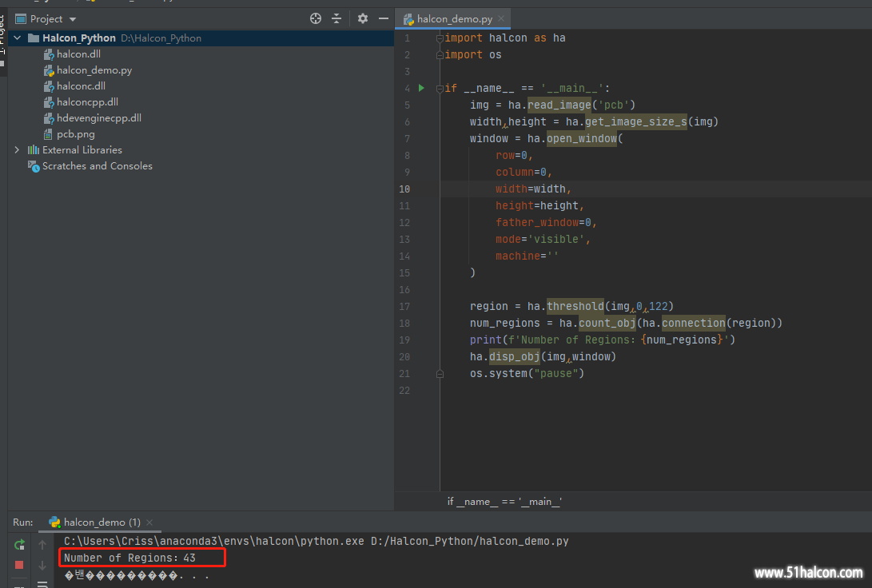Select hdevenginecpp.dll in the project tree
The height and width of the screenshot is (588, 872).
[x=99, y=117]
